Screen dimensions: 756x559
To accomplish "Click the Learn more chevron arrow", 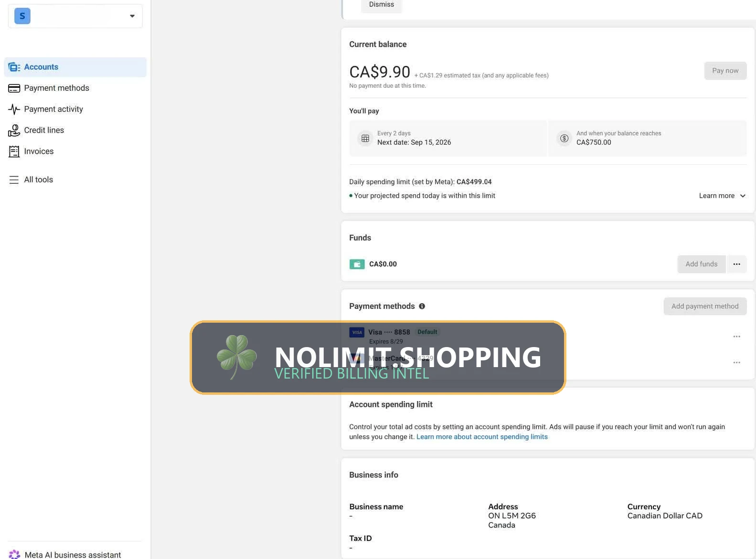I will tap(743, 196).
